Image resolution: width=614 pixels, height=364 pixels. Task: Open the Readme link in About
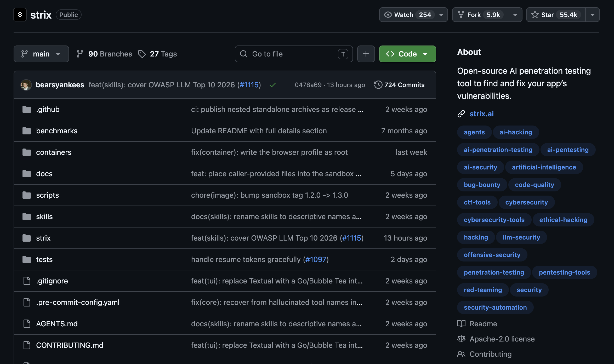[483, 324]
